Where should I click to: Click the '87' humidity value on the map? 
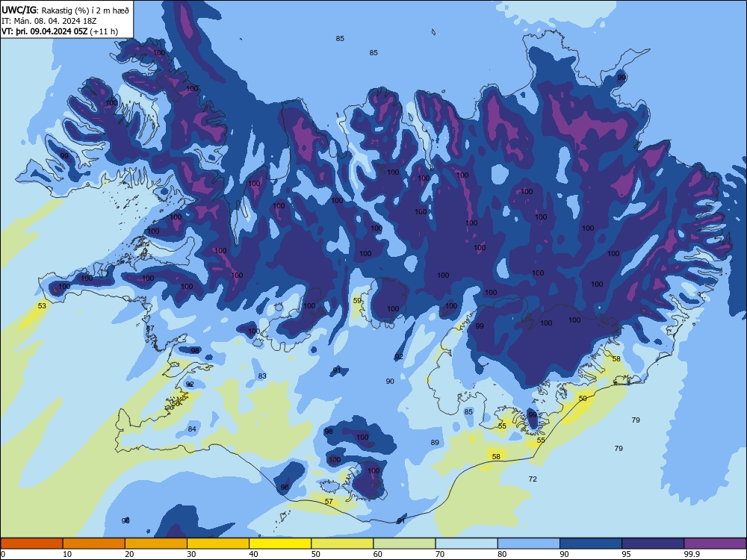150,329
